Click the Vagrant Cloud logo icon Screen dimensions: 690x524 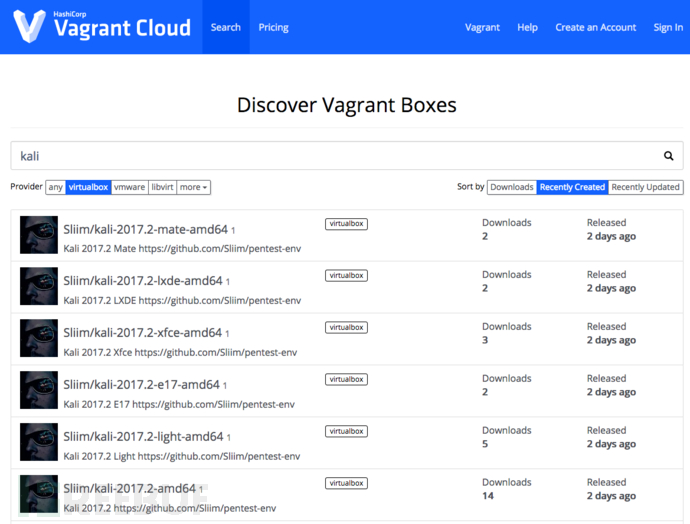(29, 26)
